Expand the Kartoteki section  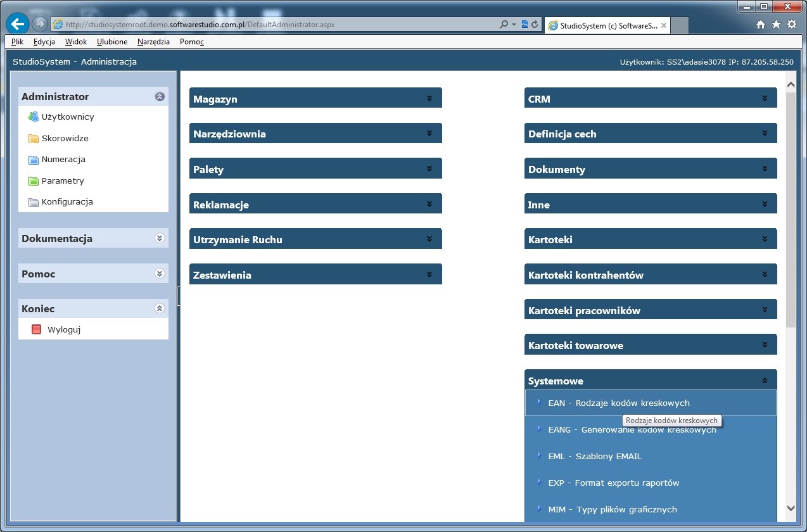[x=765, y=239]
